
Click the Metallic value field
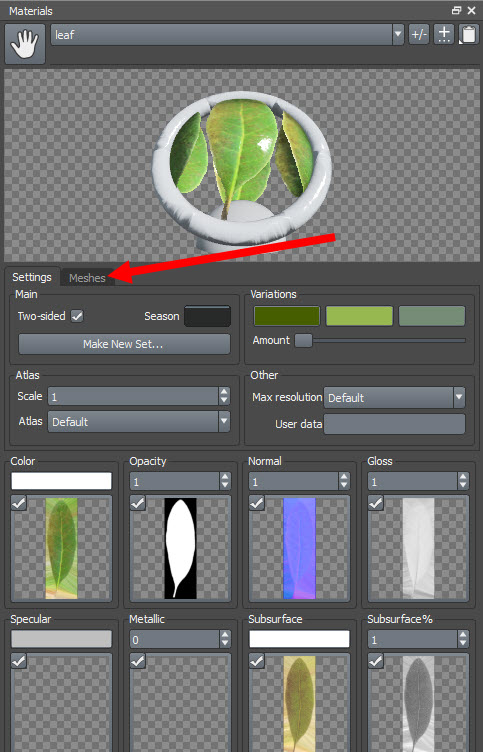pyautogui.click(x=174, y=639)
